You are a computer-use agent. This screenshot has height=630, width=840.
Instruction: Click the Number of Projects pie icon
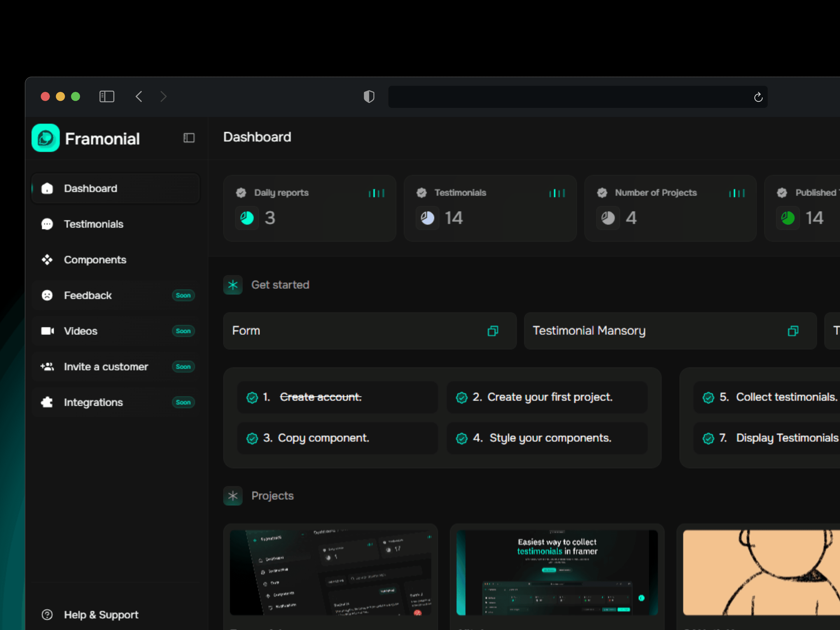point(608,218)
